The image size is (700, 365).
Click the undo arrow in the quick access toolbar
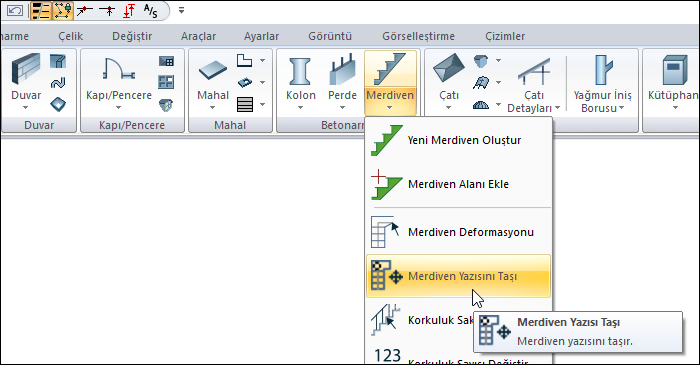coord(14,10)
